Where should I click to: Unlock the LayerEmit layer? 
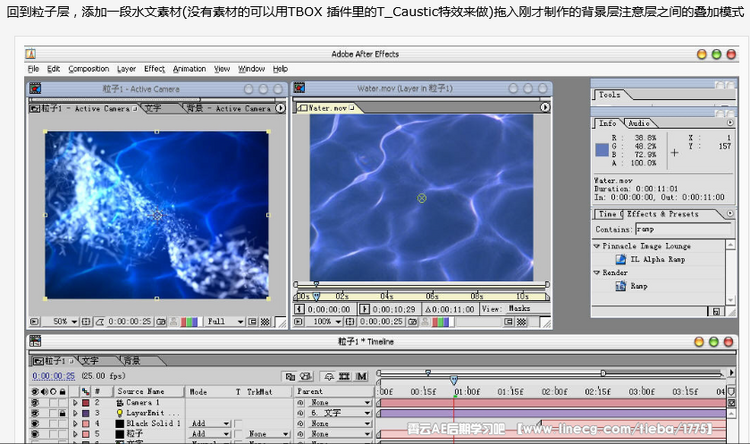[x=62, y=412]
